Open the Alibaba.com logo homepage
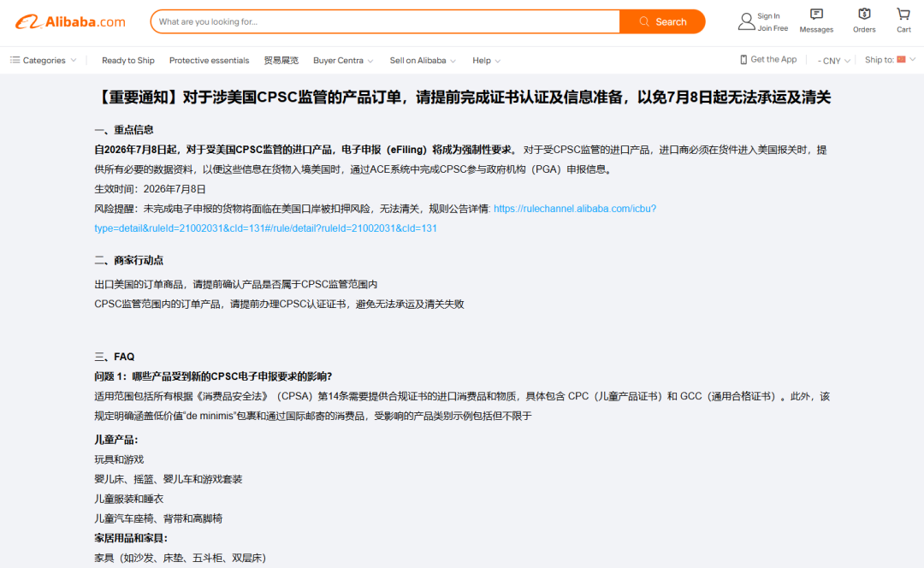 tap(70, 21)
